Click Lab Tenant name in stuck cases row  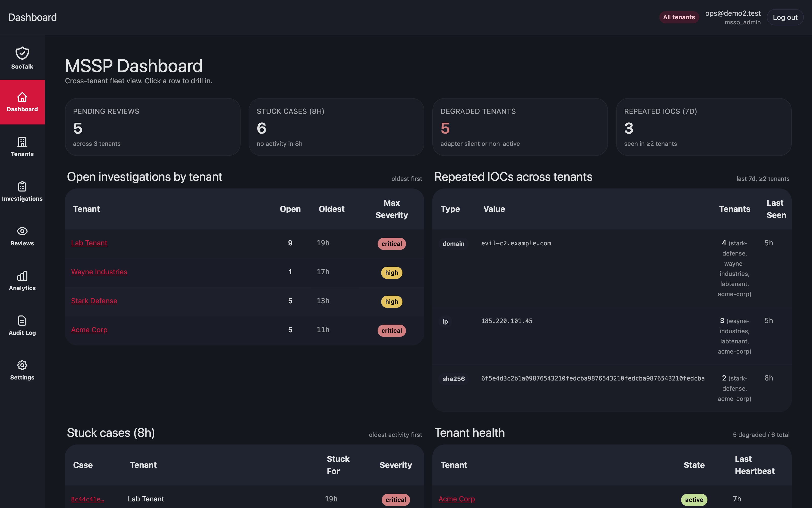(x=146, y=499)
